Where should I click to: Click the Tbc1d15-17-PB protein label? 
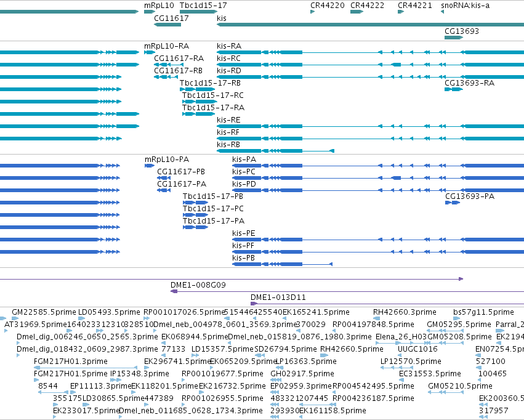pos(213,196)
